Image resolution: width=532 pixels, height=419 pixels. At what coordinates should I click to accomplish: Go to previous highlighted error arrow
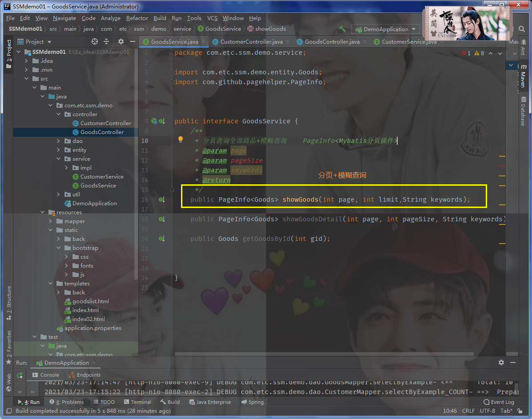491,53
